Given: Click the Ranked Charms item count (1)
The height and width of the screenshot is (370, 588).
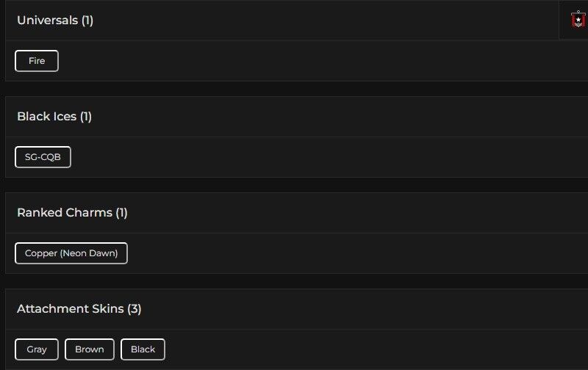Looking at the screenshot, I should click(x=121, y=213).
